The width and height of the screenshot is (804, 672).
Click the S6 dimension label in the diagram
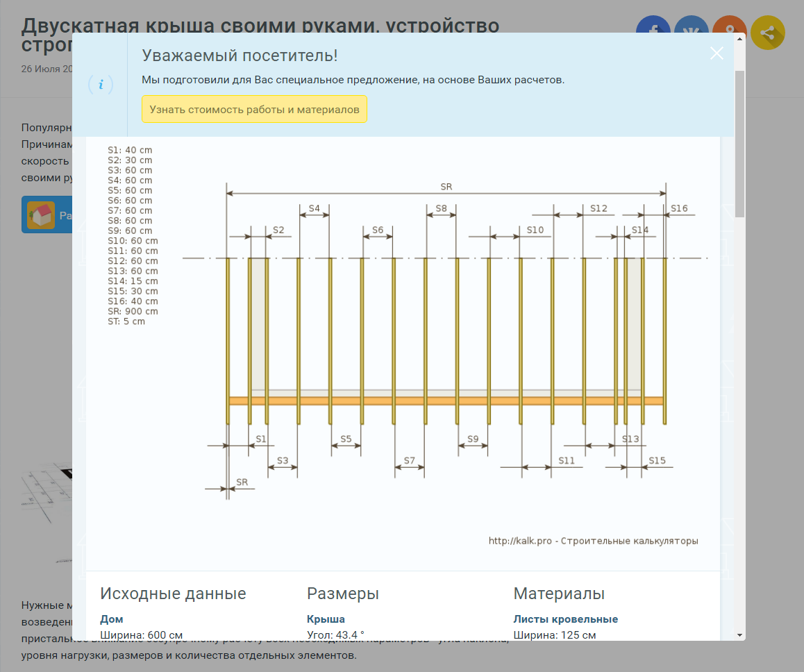pyautogui.click(x=378, y=230)
